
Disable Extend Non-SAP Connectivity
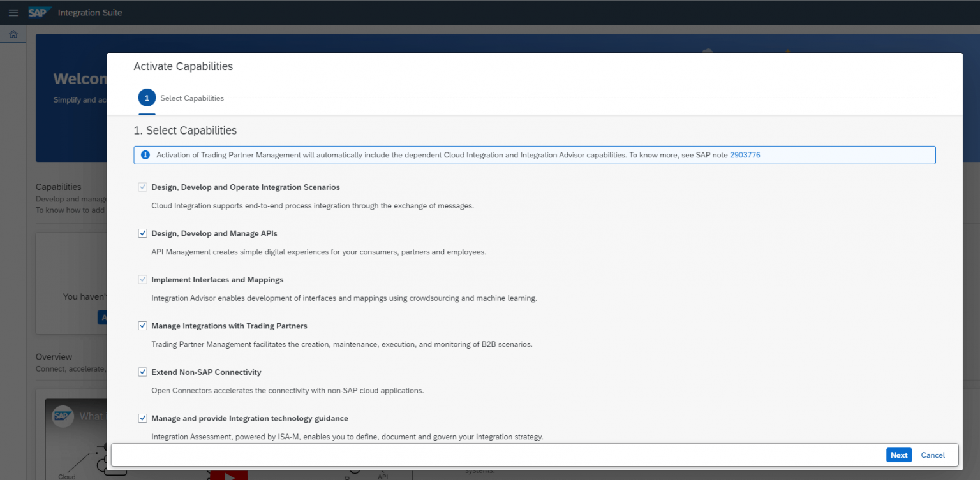[142, 372]
